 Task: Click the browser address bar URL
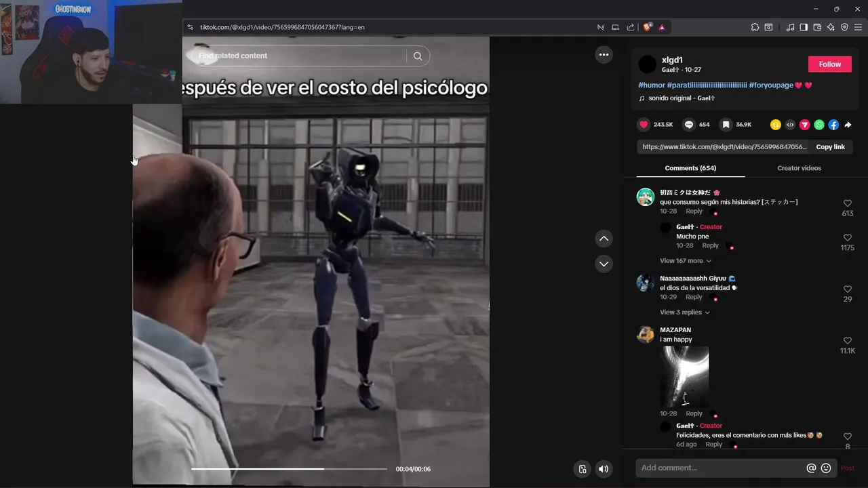coord(282,27)
